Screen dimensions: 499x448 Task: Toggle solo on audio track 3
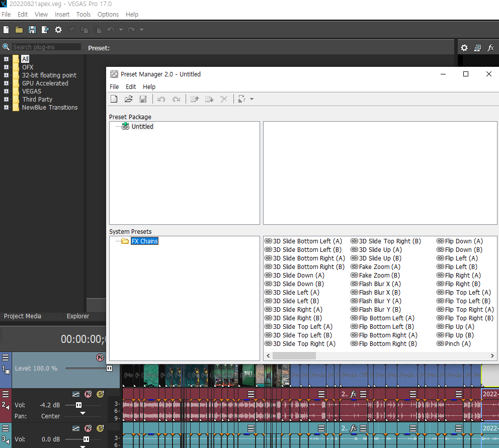100,428
